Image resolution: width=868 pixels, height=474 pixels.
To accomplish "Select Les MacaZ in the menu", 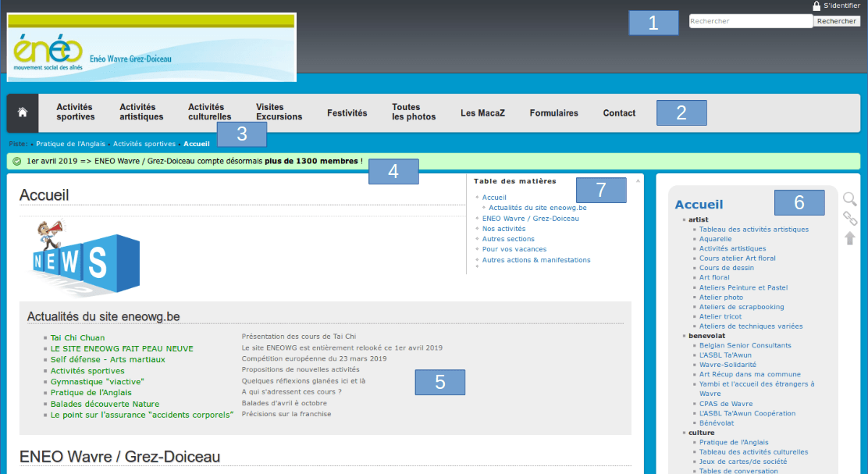I will [x=482, y=113].
